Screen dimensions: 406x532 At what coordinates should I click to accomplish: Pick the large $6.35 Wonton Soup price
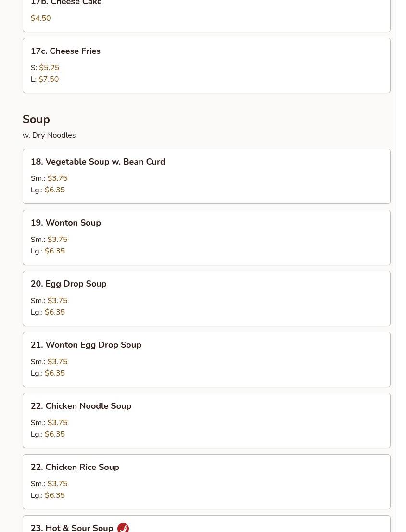pyautogui.click(x=55, y=251)
